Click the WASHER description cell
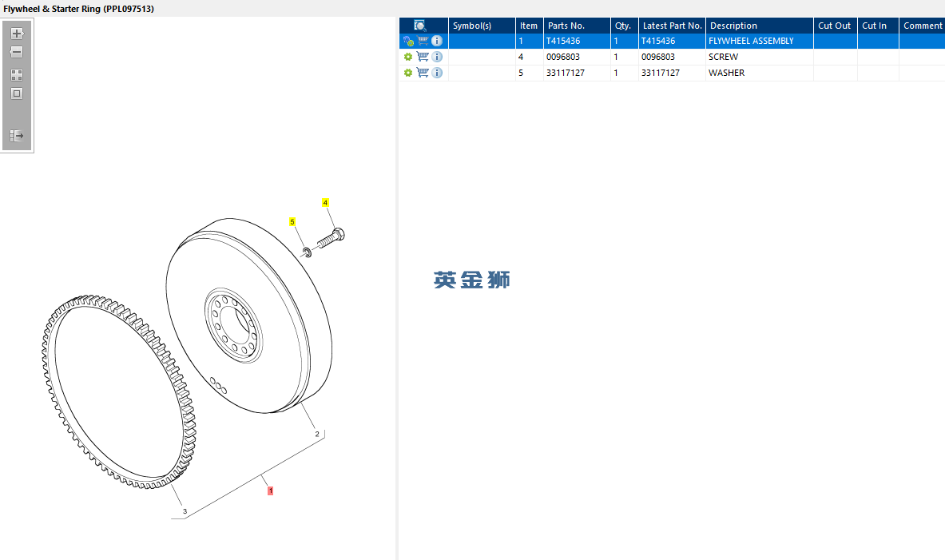 [760, 73]
